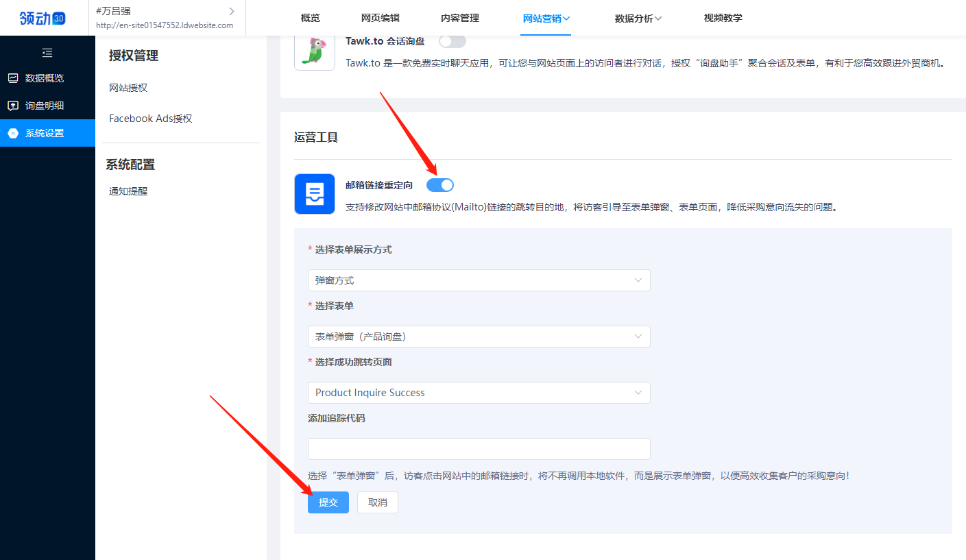Enable the Tawk.to 会话询盘 switch
The image size is (966, 560).
452,41
